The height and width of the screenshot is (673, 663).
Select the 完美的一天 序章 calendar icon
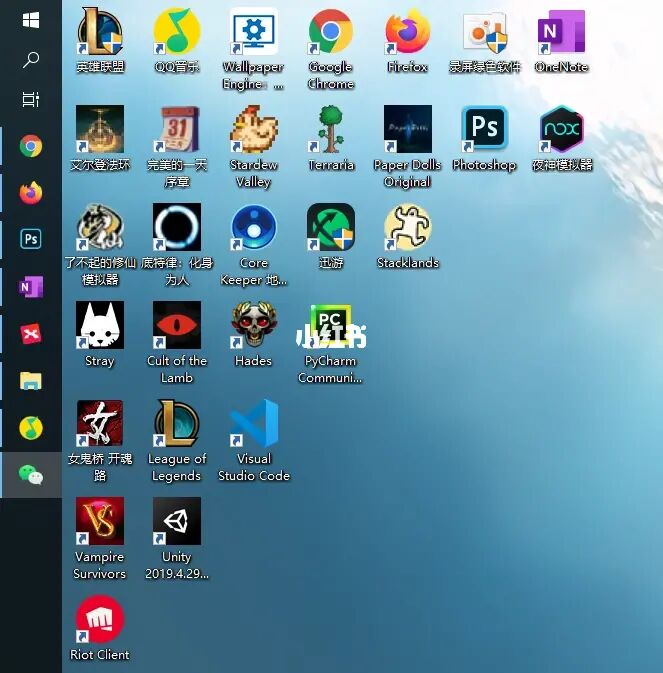[177, 129]
